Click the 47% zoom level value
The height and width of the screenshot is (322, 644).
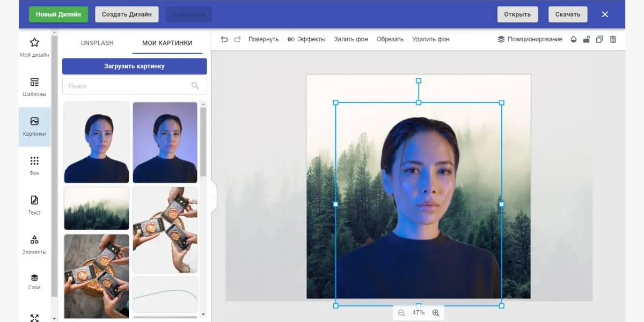tap(418, 312)
